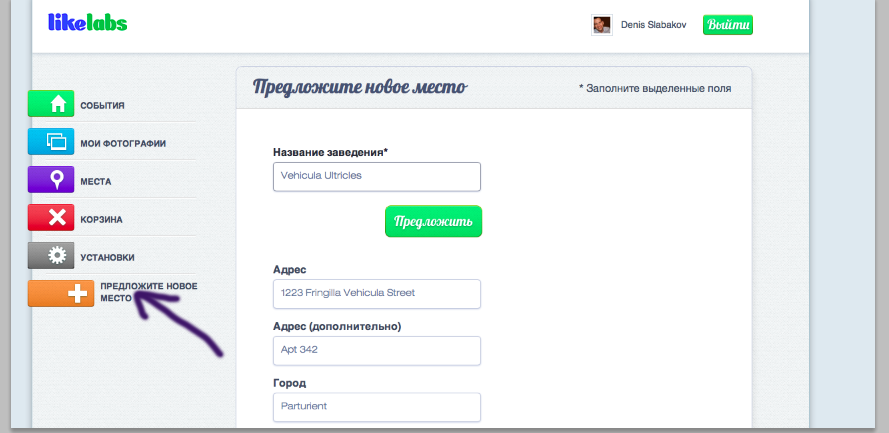Click the Denis Slabakov username

tap(656, 26)
